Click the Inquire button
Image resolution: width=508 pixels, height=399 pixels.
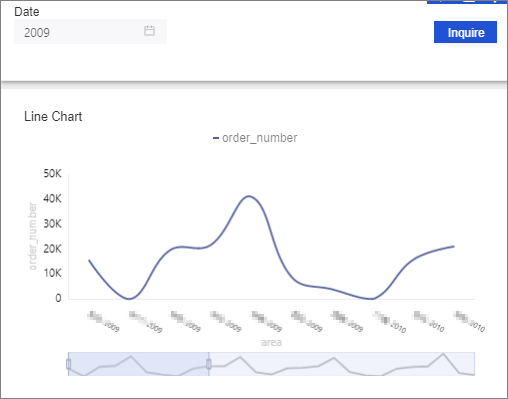465,32
